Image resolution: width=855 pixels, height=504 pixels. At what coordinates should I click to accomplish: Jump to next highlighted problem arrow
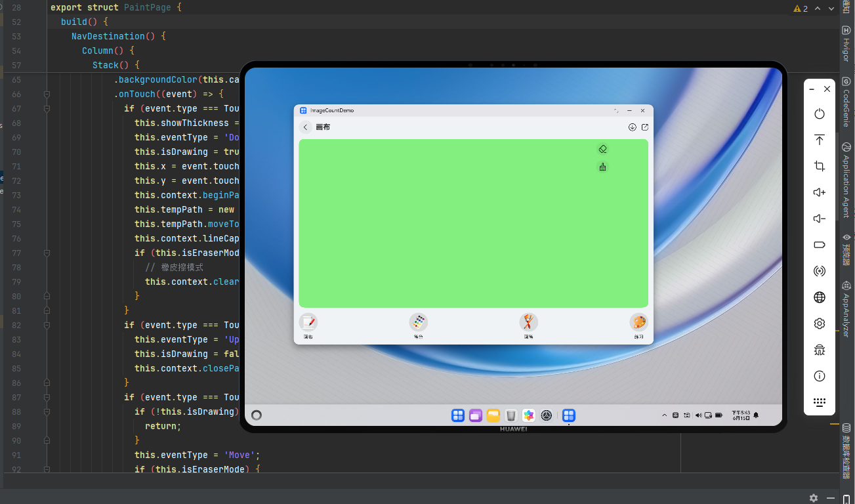831,9
